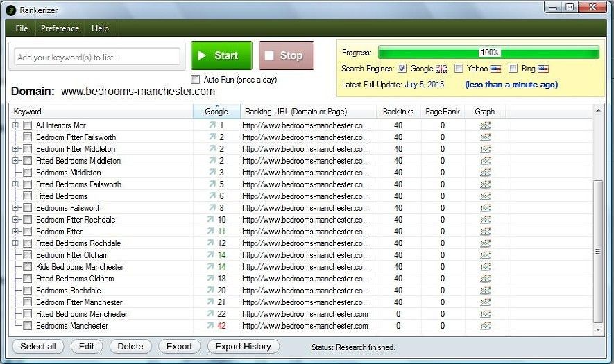Expand the Bedroom Fitter Rochdale node
The height and width of the screenshot is (364, 614).
tap(16, 220)
